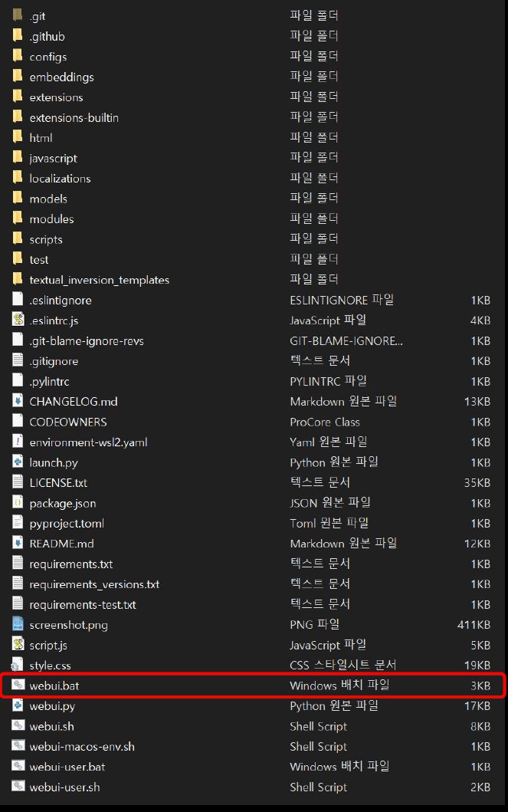Image resolution: width=508 pixels, height=812 pixels.
Task: Select the localizations folder icon
Action: point(18,178)
